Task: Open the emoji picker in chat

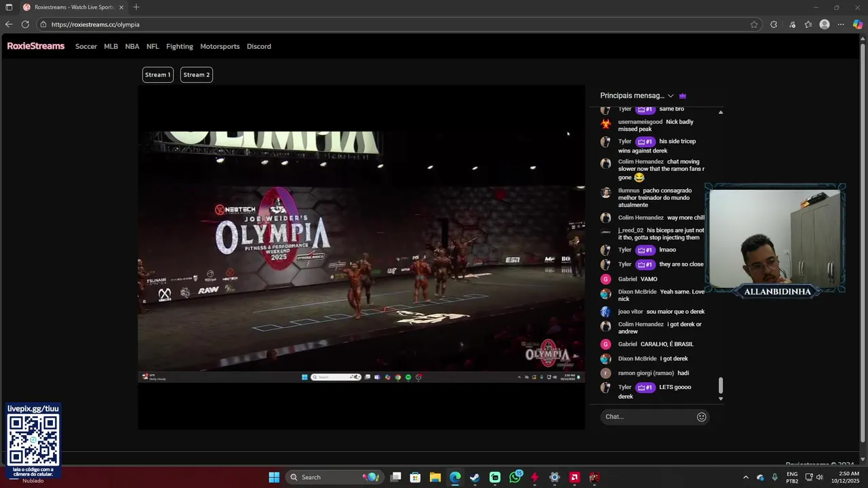Action: pyautogui.click(x=702, y=417)
